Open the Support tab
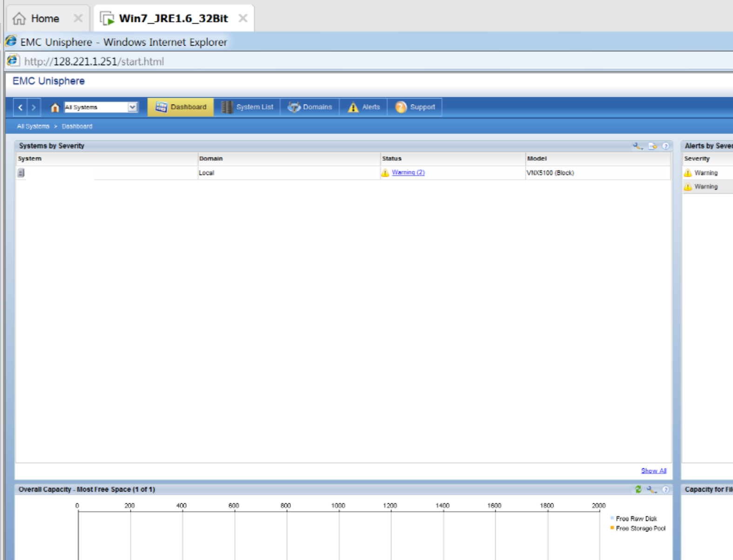 pos(415,107)
